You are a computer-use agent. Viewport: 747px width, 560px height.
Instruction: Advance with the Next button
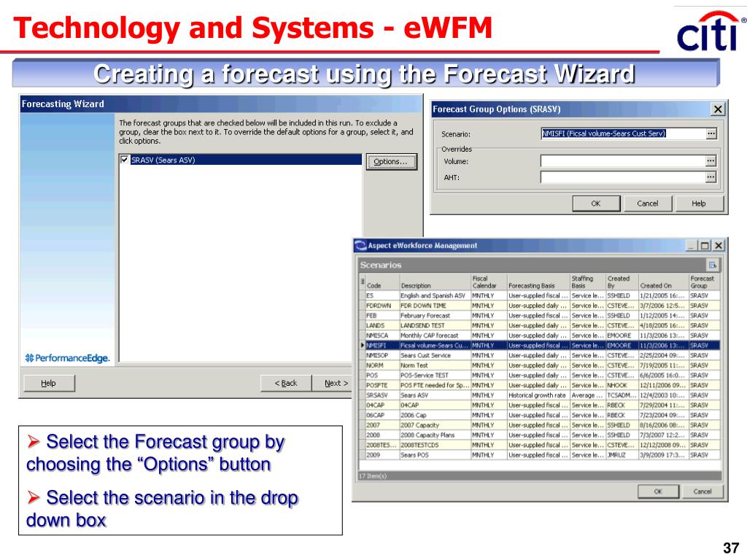point(333,383)
